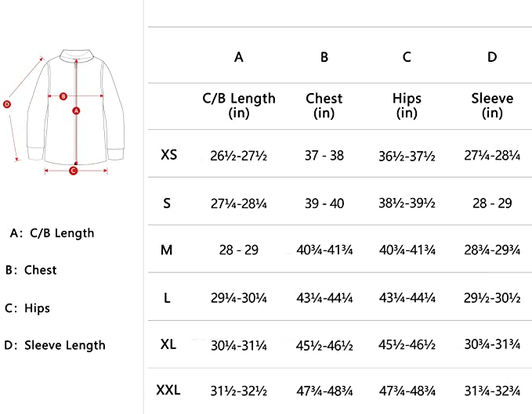Click the red B chest marker

pyautogui.click(x=63, y=96)
